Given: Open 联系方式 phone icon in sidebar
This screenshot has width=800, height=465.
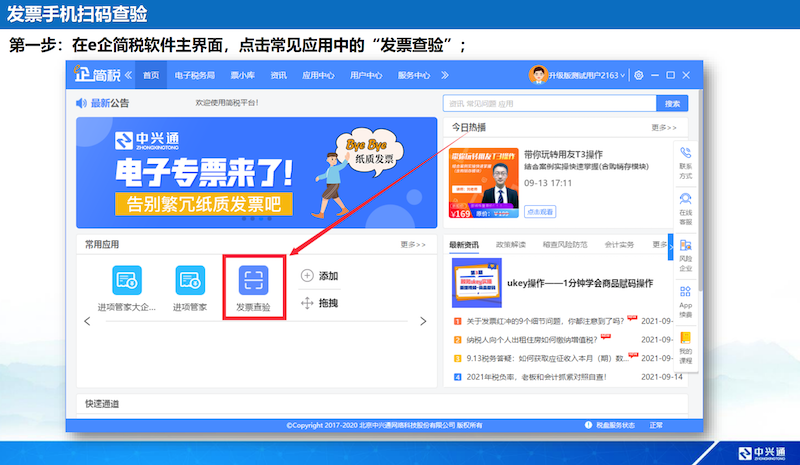Looking at the screenshot, I should [685, 153].
